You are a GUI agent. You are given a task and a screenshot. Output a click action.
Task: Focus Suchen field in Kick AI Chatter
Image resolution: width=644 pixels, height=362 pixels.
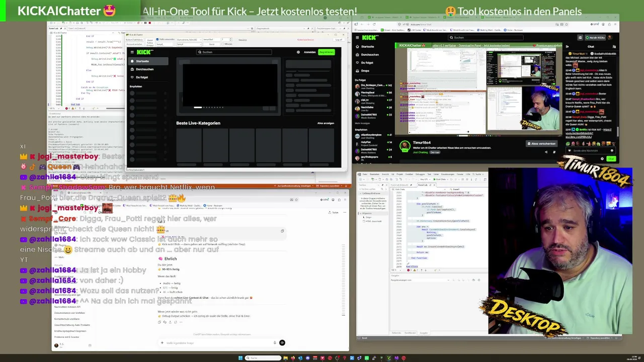[234, 52]
